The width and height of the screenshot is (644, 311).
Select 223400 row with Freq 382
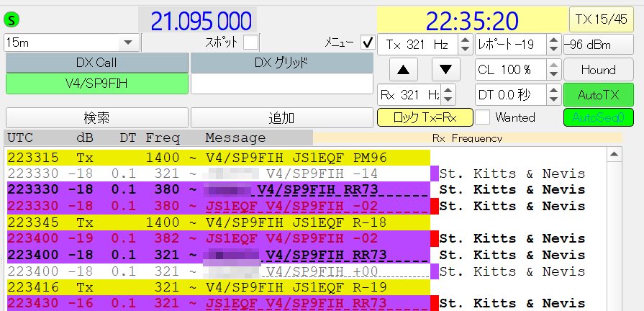219,238
